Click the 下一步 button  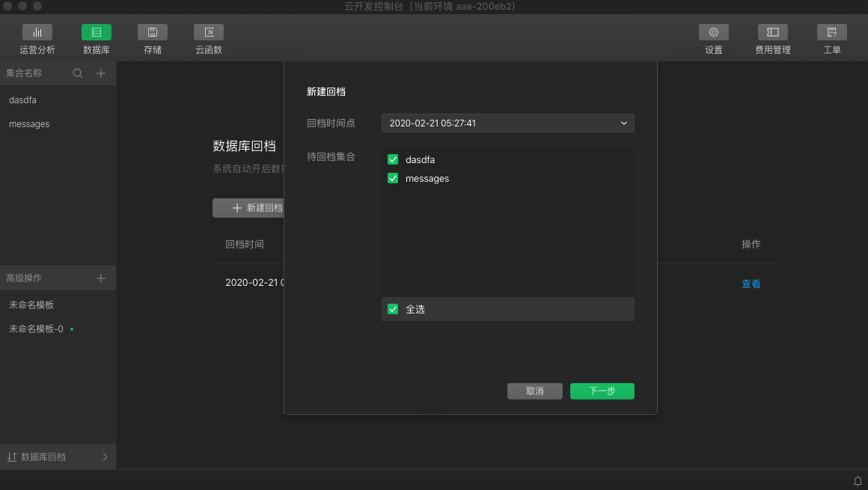coord(602,391)
